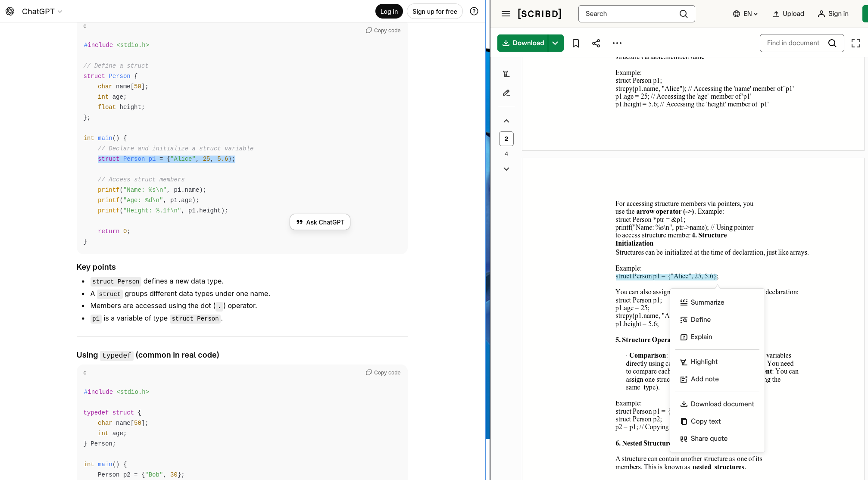Open the ChatGPT model selector dropdown
Screen dimensions: 868x480
(x=42, y=12)
